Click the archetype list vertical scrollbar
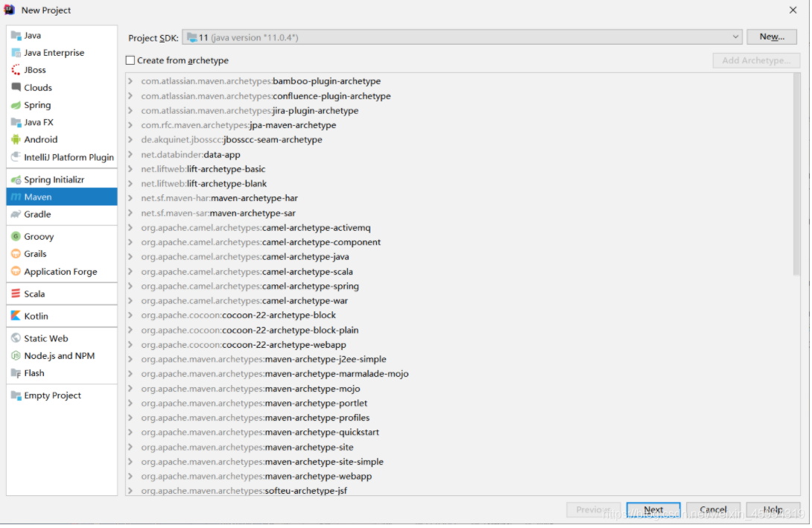 (x=796, y=176)
